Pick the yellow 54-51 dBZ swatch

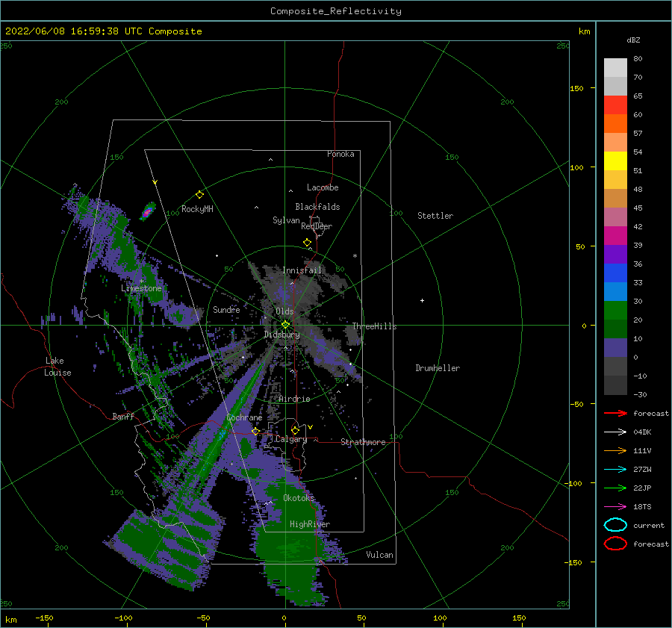[x=615, y=161]
